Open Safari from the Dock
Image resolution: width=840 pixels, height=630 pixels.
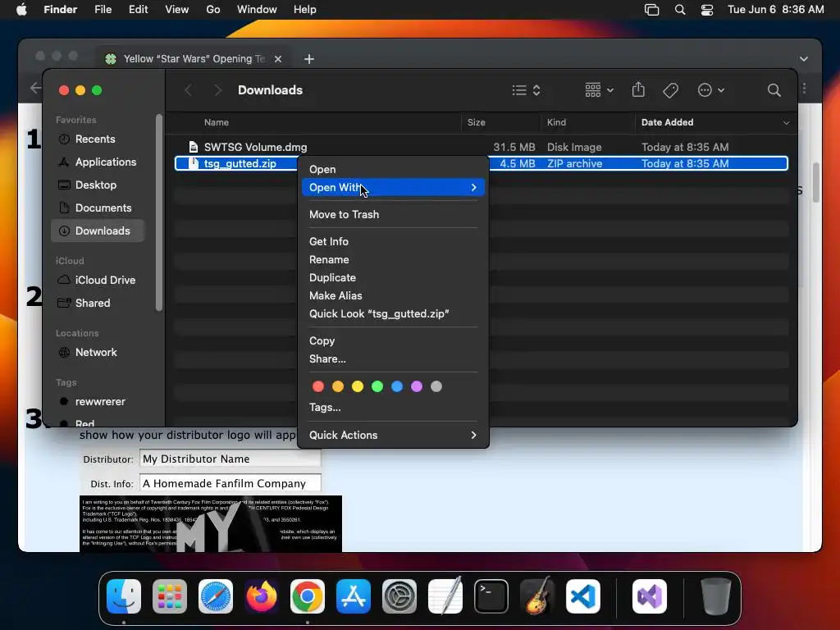point(216,596)
